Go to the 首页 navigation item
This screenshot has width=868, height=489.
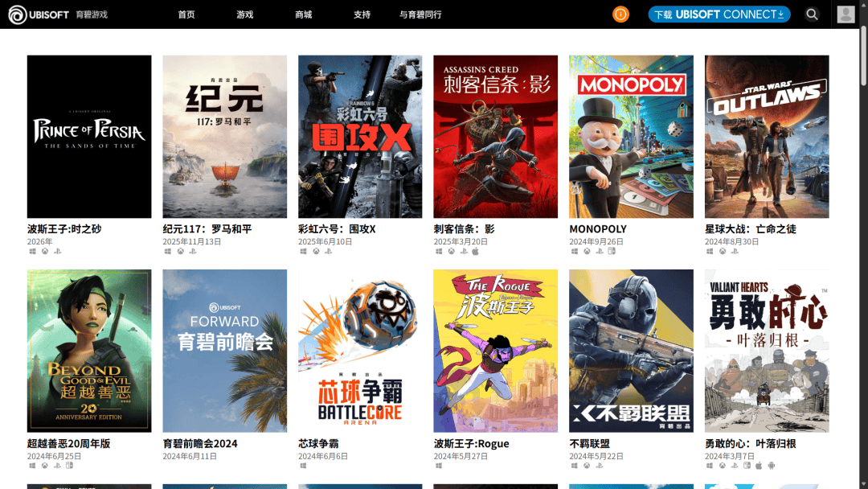pyautogui.click(x=186, y=14)
